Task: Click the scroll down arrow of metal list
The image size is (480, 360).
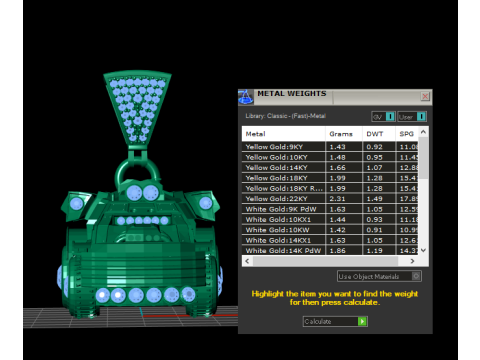Action: (423, 250)
